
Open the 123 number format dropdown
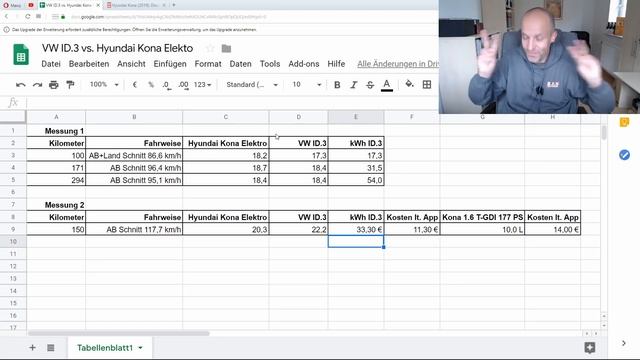point(202,85)
